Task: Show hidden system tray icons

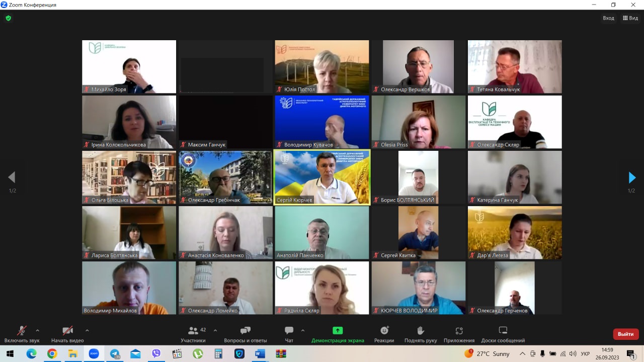Action: [522, 353]
